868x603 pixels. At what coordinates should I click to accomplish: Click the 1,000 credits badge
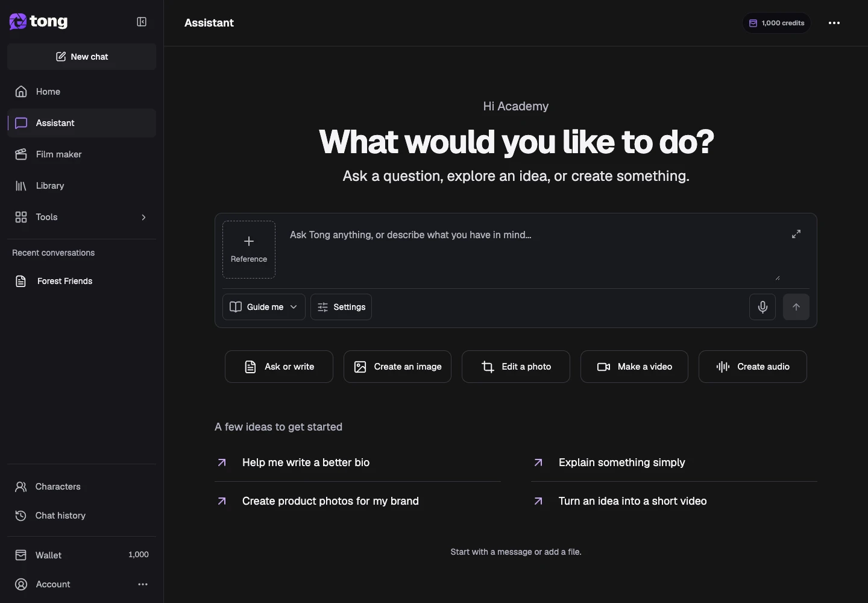point(776,23)
